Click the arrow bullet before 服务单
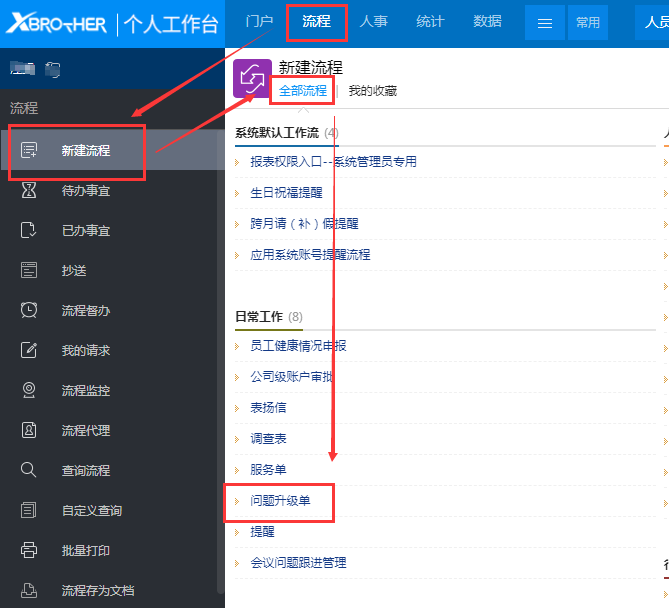Viewport: 669px width, 608px height. click(237, 470)
